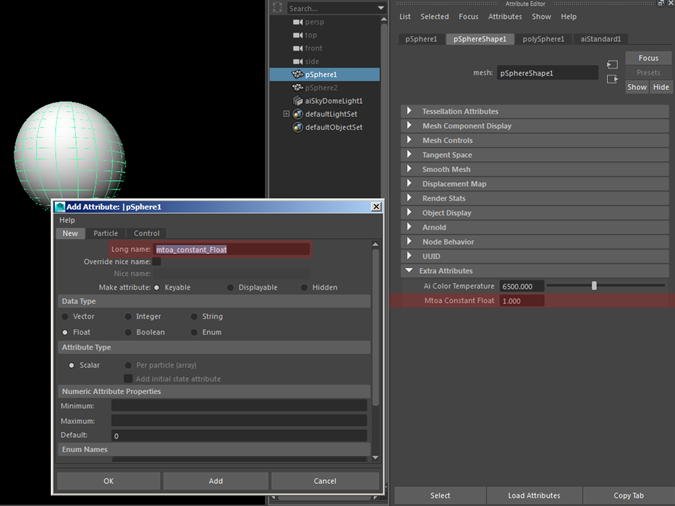Adjust the Ai Color Temperature slider

coord(594,286)
